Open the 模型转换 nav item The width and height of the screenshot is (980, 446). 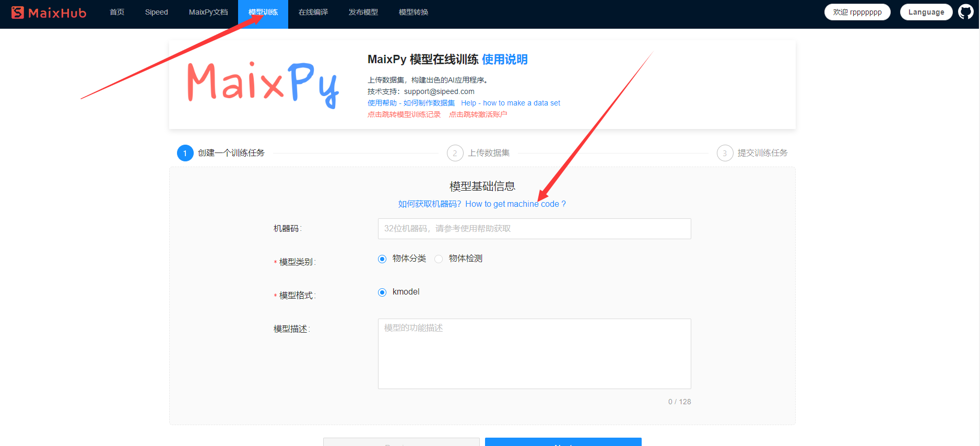click(x=414, y=12)
